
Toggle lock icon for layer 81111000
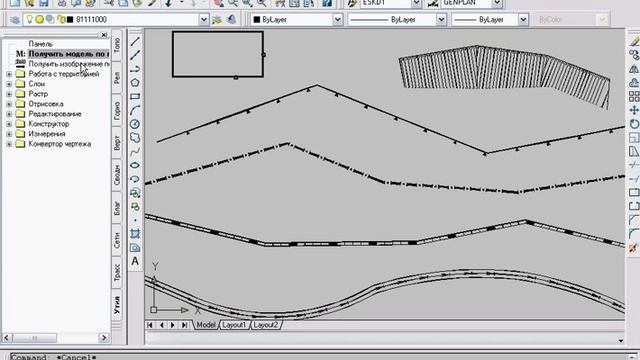coord(61,20)
